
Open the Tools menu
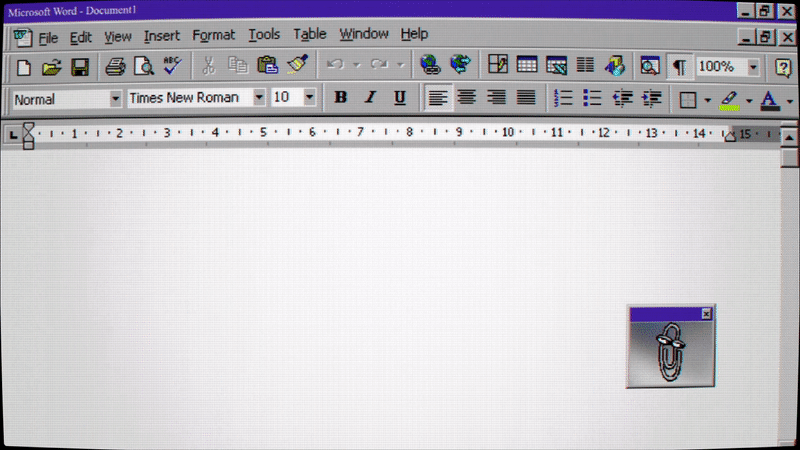click(x=264, y=35)
